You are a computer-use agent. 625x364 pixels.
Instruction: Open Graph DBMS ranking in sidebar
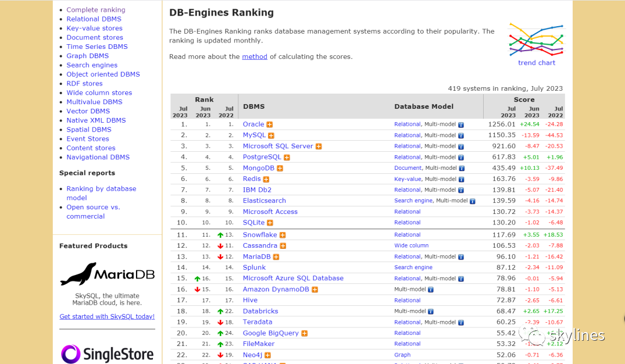pos(87,56)
